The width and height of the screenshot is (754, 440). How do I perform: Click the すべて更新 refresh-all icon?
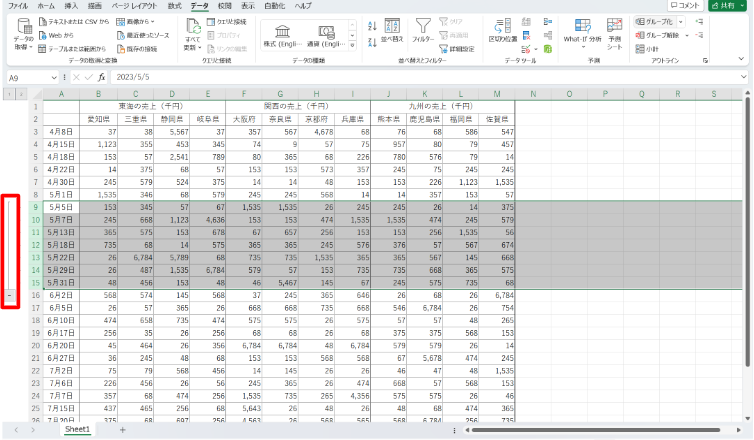point(193,26)
